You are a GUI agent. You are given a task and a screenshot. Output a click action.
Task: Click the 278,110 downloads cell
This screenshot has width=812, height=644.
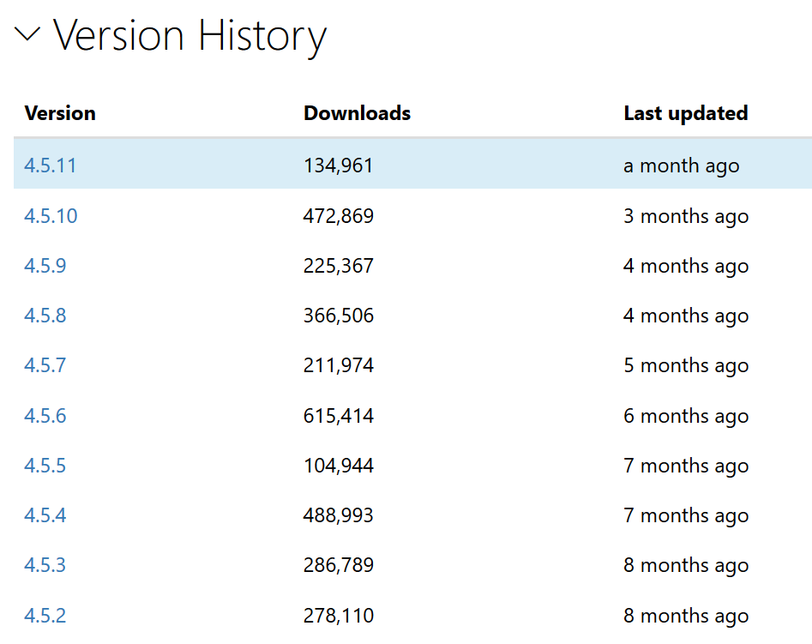[x=338, y=616]
